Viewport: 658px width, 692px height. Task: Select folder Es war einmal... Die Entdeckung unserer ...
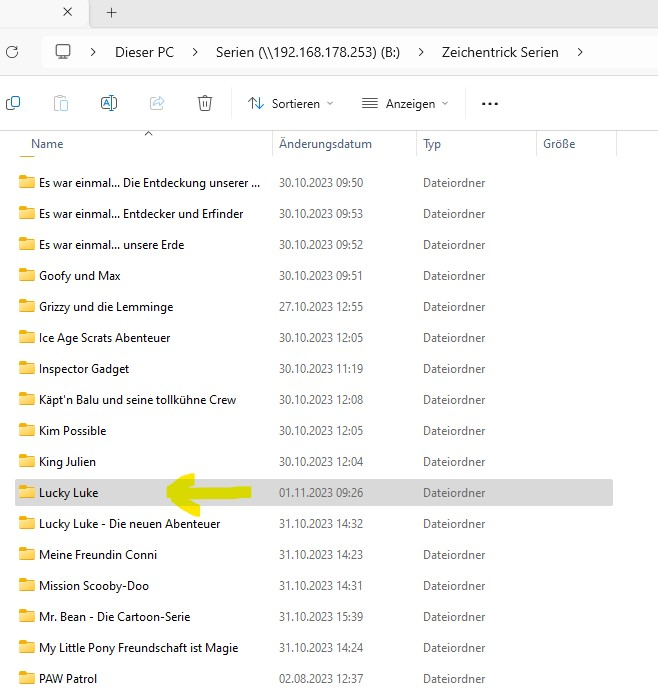coord(149,183)
